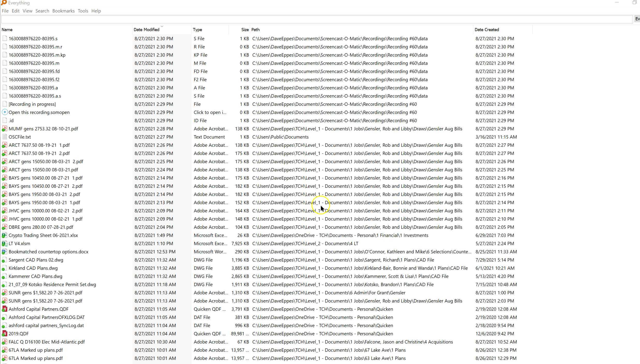Click the Quicken icon beside 2019.QDF
The width and height of the screenshot is (640, 364).
(4, 333)
